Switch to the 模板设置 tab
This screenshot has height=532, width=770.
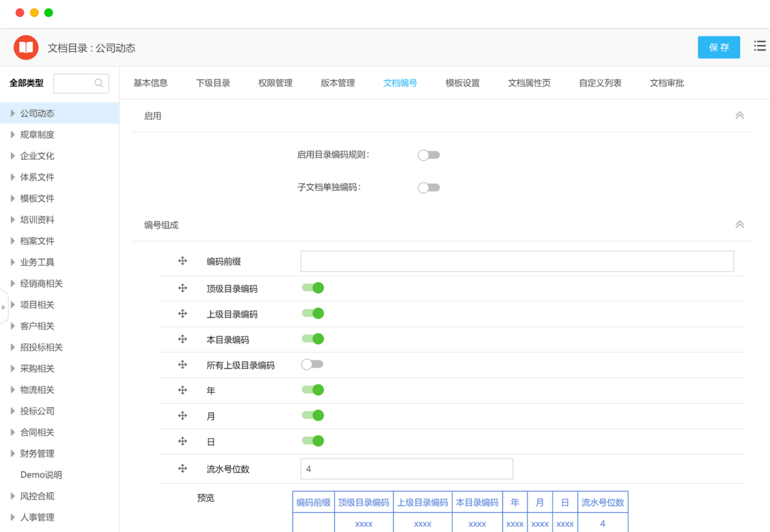463,83
